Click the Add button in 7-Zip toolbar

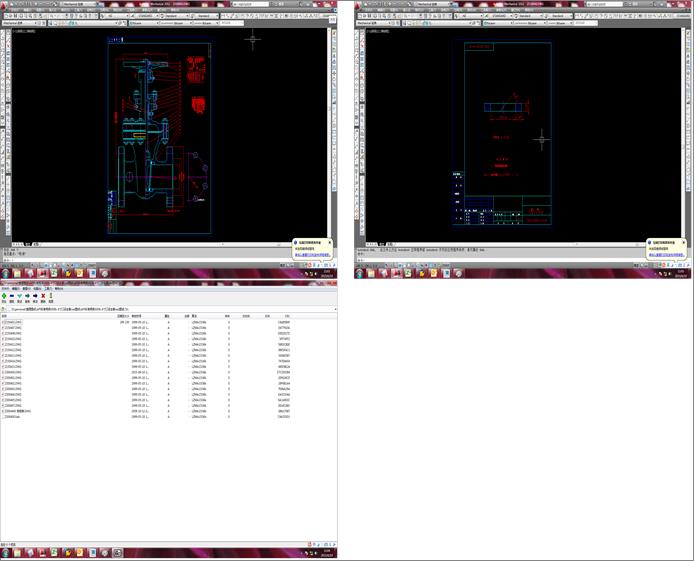pyautogui.click(x=4, y=296)
